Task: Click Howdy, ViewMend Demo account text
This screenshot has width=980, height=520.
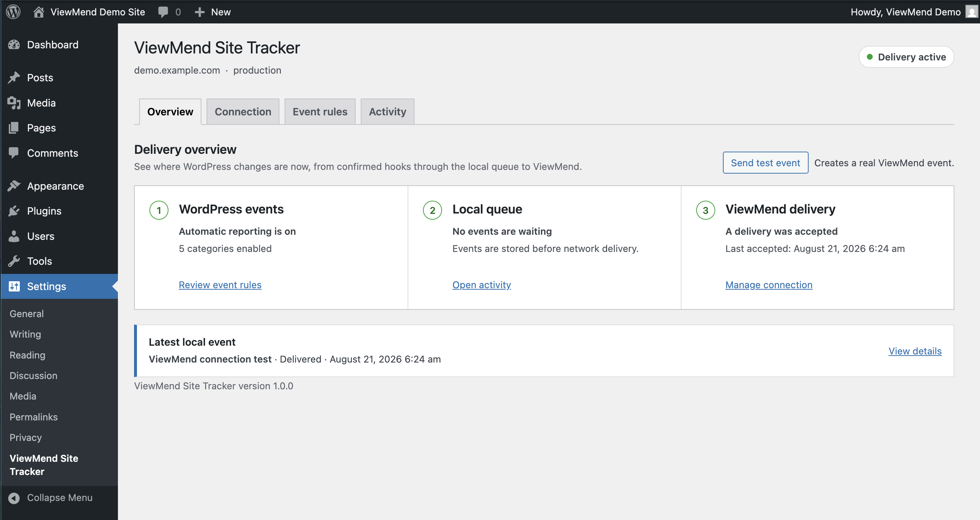Action: 905,12
